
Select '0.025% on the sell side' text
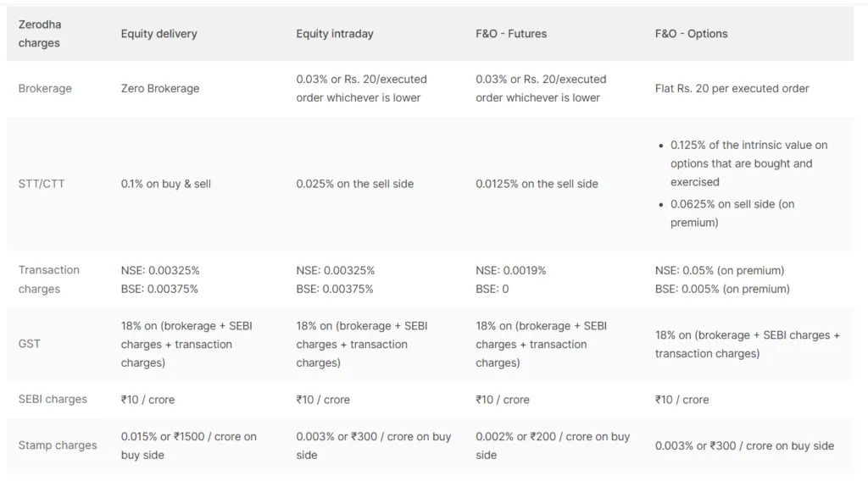355,184
